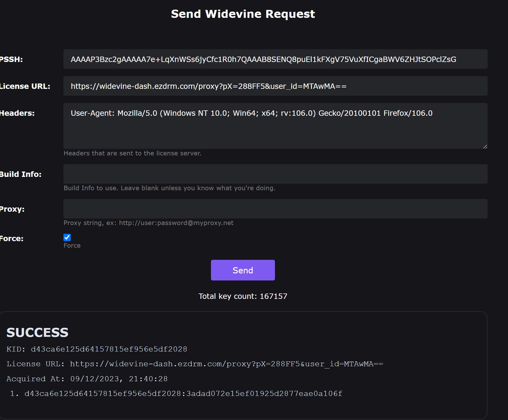Click the PSSH input field
The width and height of the screenshot is (508, 420).
(x=275, y=59)
